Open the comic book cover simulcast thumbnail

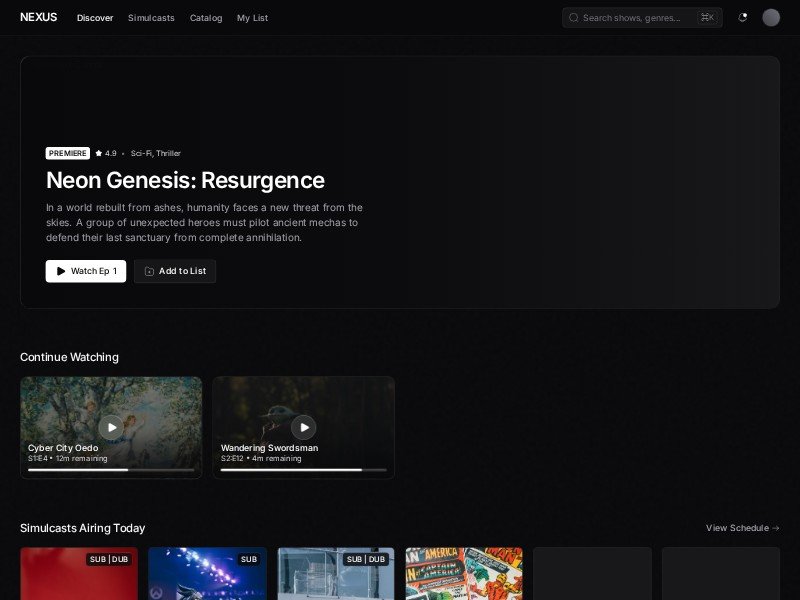point(464,575)
